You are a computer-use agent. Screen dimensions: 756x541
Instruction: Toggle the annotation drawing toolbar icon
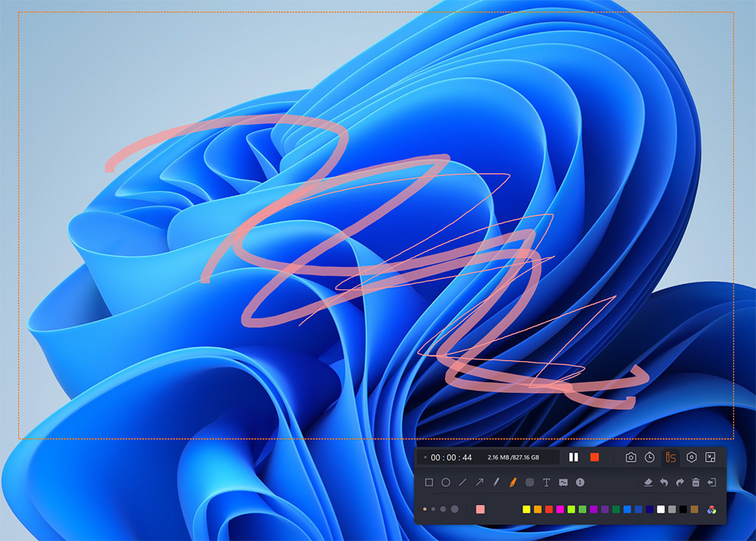point(670,457)
